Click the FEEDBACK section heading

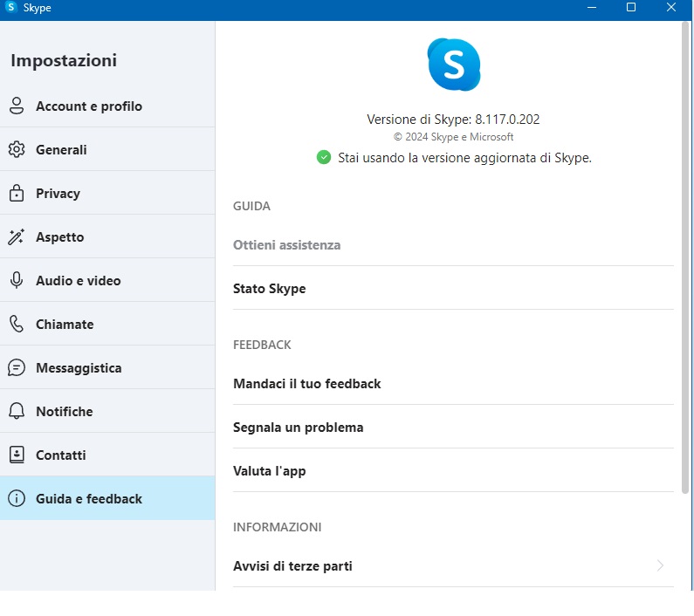point(262,345)
